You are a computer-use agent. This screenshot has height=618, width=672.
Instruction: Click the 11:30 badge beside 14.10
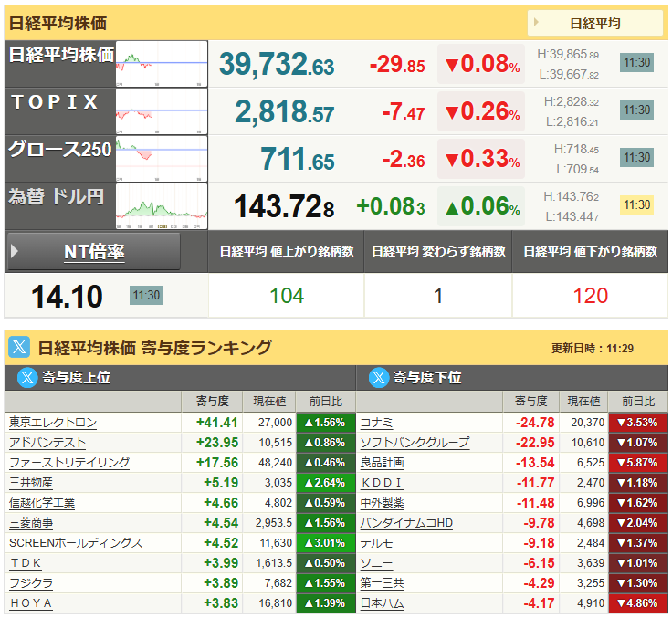tap(146, 295)
